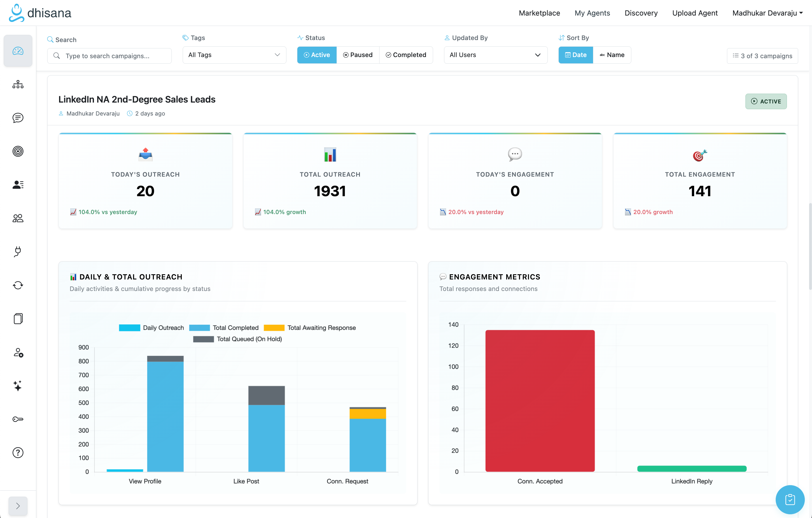The image size is (812, 518).
Task: Click the sync refresh sidebar icon
Action: 18,285
